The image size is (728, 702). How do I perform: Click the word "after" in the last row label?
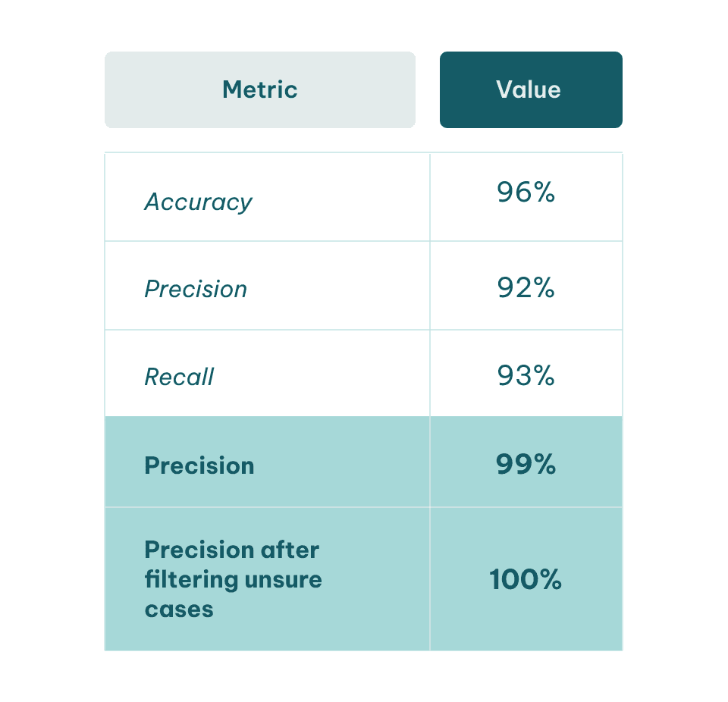[x=290, y=550]
